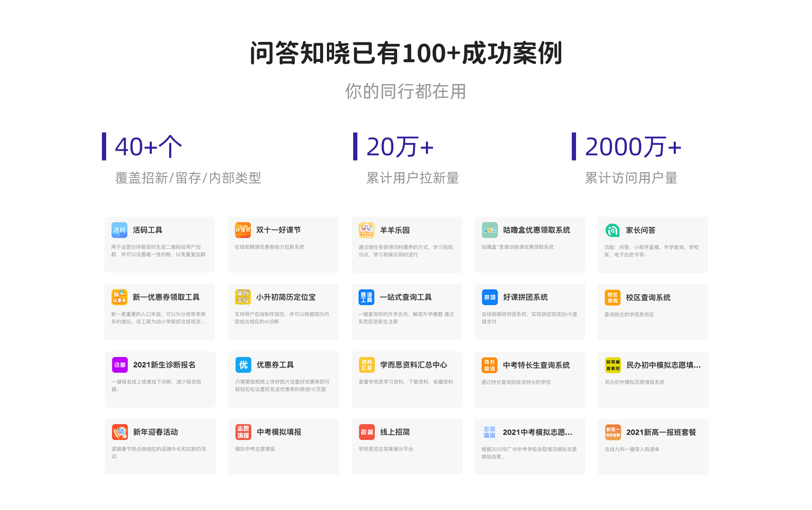Click the 新年迎春活动 red icon
The height and width of the screenshot is (510, 812).
tap(120, 432)
